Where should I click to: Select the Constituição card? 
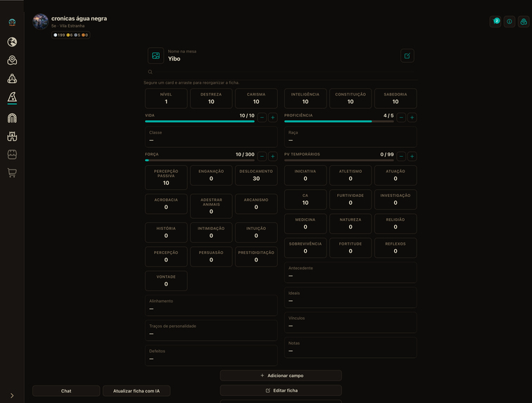[350, 98]
